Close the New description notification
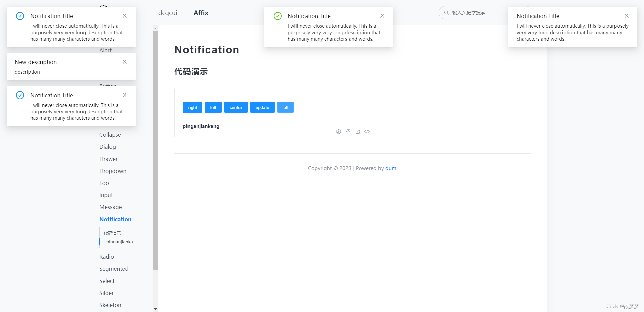This screenshot has height=312, width=644. [x=125, y=62]
